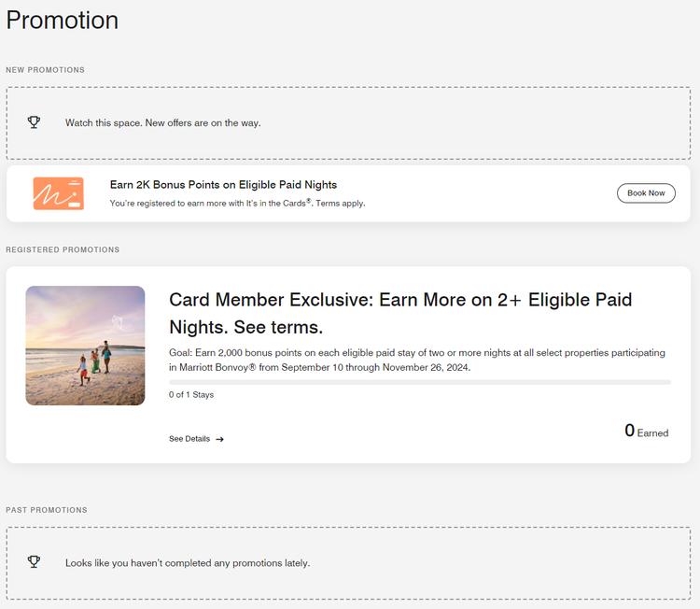Click the '0 of 1 Stays' progress label

(x=191, y=395)
